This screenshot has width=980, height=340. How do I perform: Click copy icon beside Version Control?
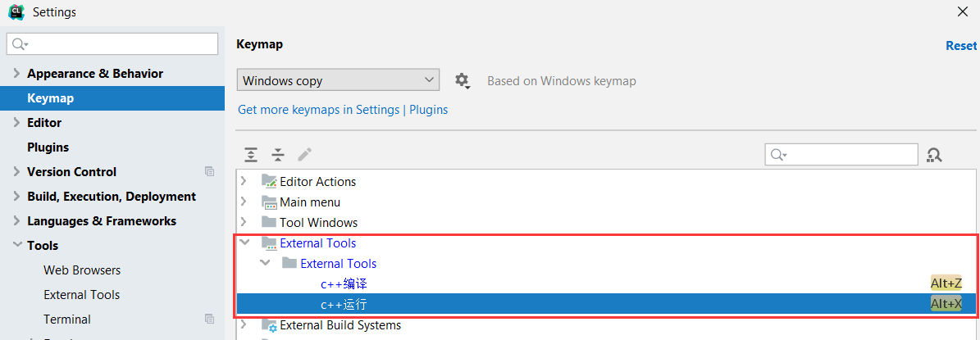pos(209,171)
